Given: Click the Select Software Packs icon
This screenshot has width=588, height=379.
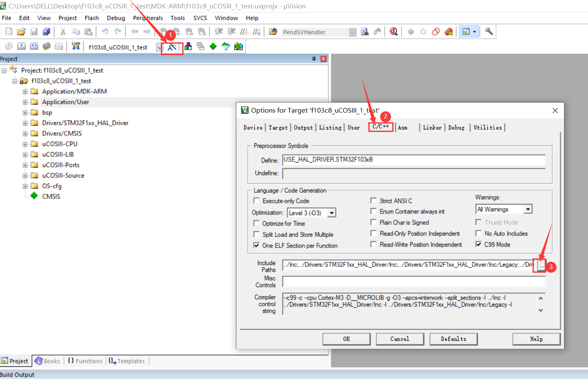Looking at the screenshot, I should tap(226, 46).
